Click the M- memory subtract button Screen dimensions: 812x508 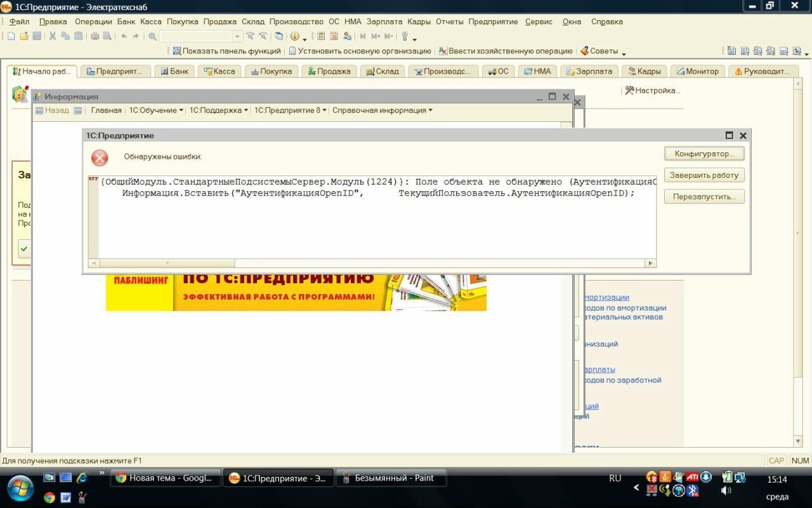point(388,36)
